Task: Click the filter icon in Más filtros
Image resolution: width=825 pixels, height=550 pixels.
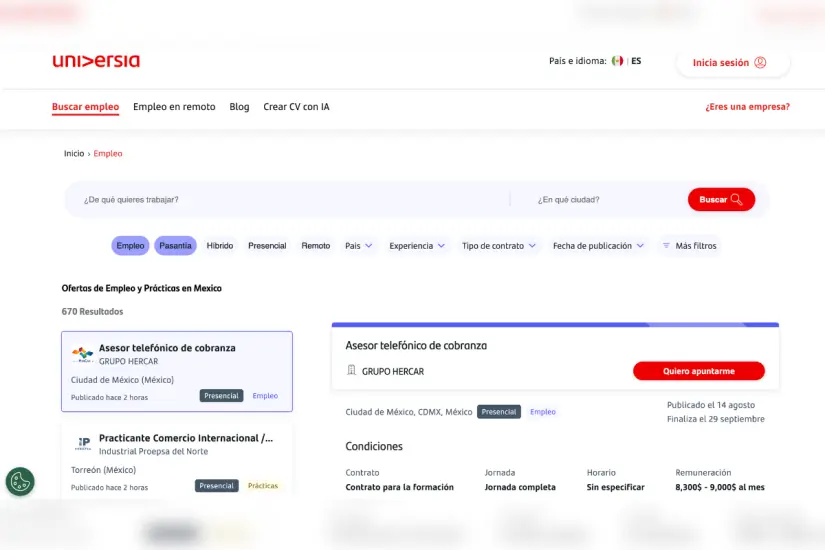Action: tap(666, 246)
